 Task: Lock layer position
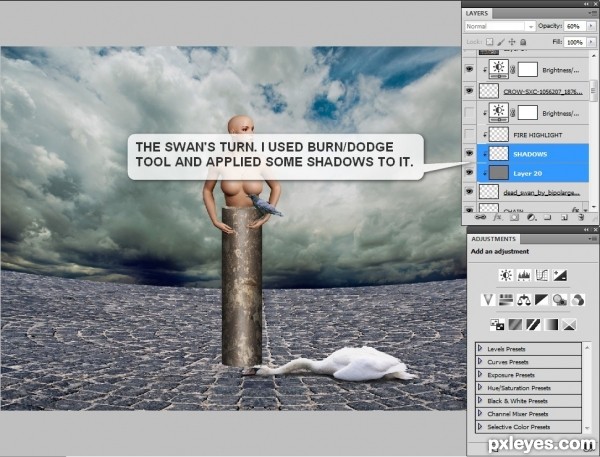pyautogui.click(x=512, y=42)
